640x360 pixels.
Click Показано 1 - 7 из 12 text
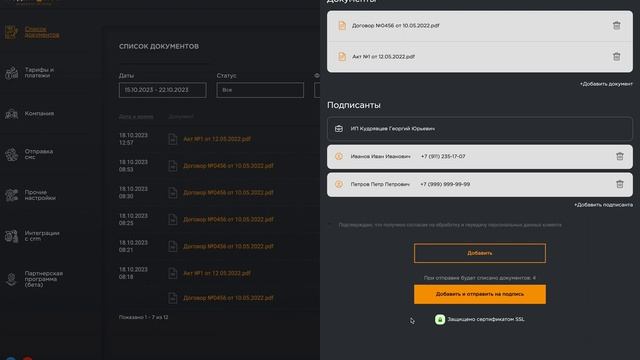coord(143,317)
